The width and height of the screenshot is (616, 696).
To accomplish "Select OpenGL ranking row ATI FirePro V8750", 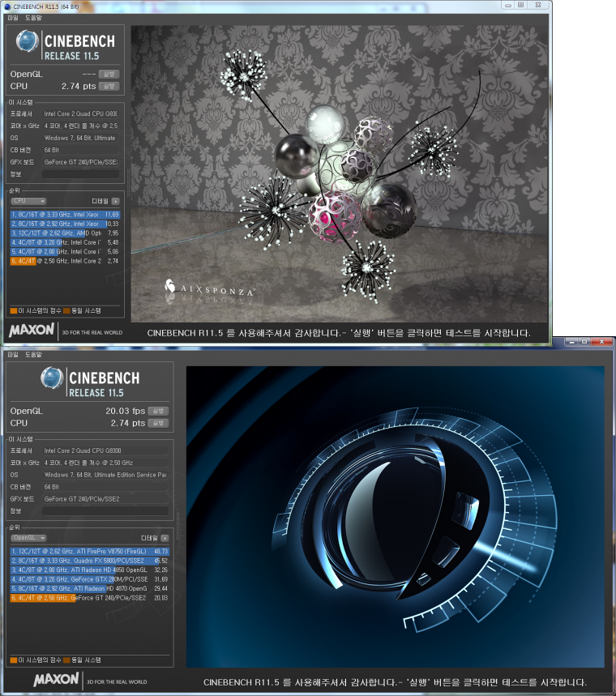I will 90,551.
